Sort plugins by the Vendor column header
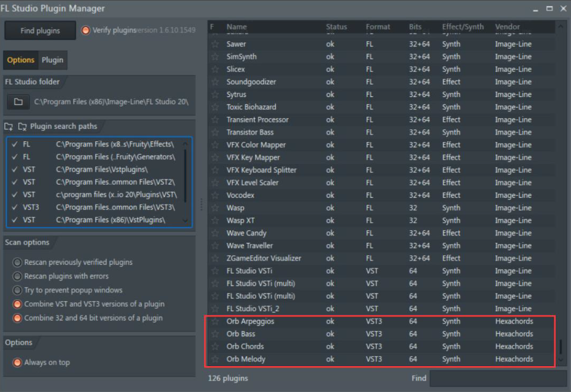571x392 pixels. [507, 27]
